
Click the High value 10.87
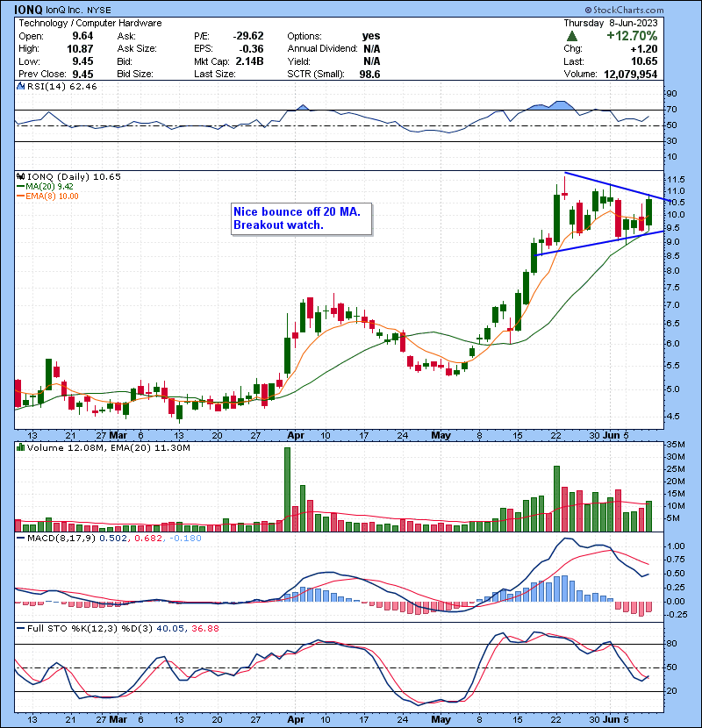point(80,49)
